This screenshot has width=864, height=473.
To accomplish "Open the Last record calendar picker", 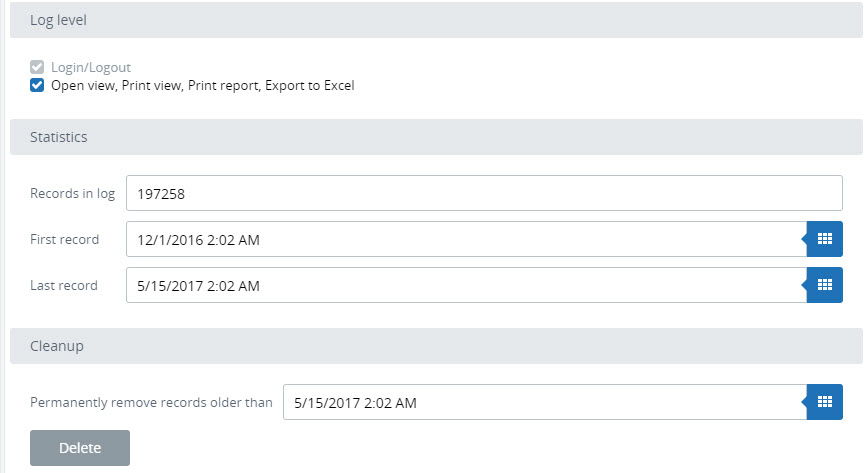I will point(824,285).
